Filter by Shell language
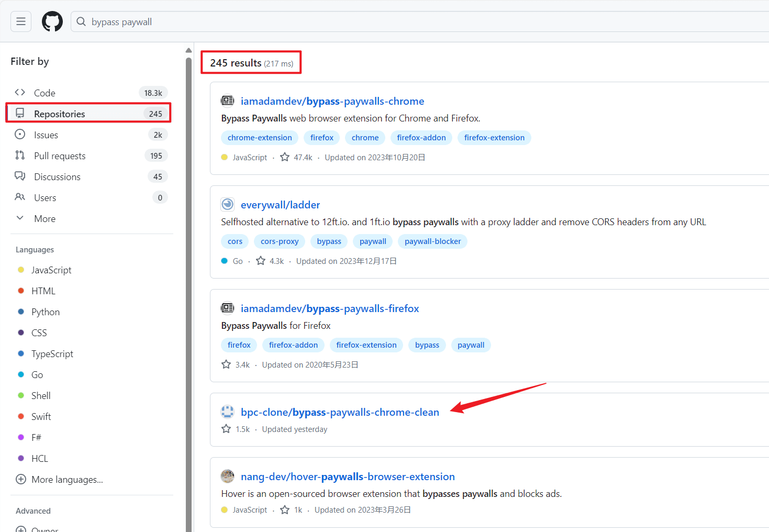 pyautogui.click(x=40, y=395)
